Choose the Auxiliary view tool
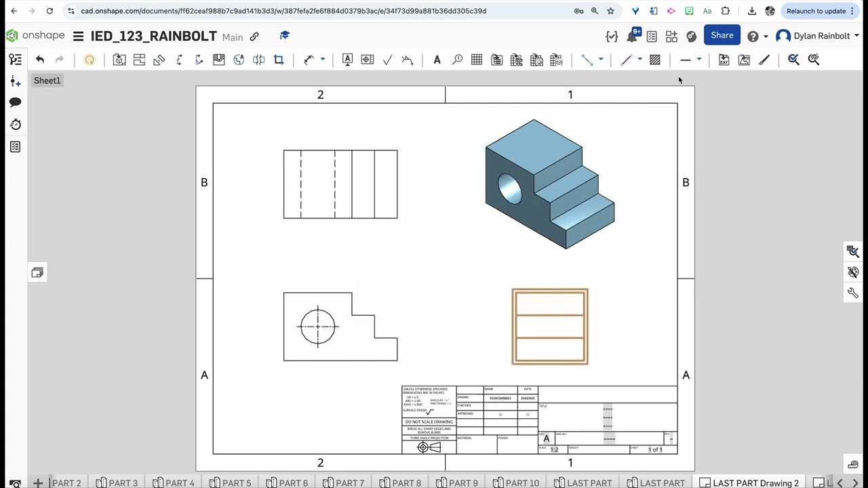 [159, 60]
